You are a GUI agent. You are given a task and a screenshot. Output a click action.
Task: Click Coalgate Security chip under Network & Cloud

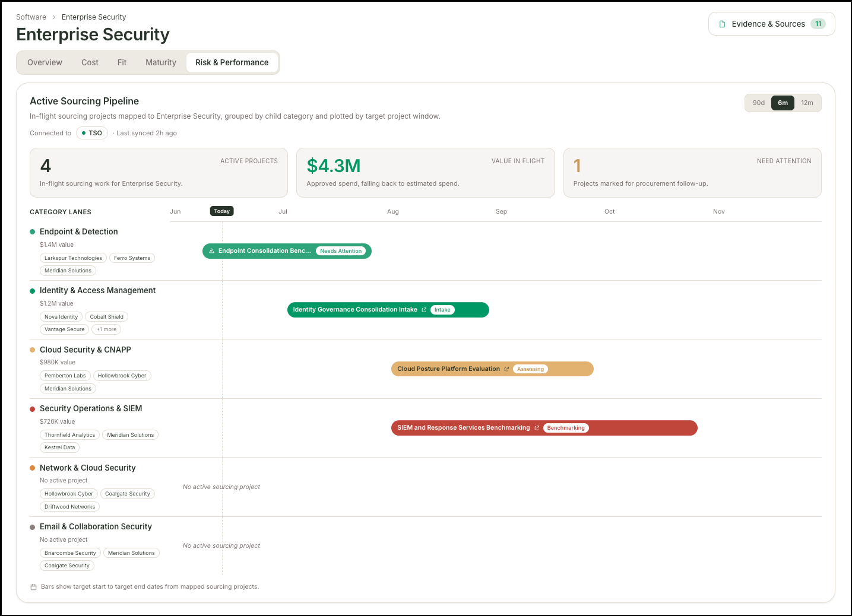click(128, 494)
